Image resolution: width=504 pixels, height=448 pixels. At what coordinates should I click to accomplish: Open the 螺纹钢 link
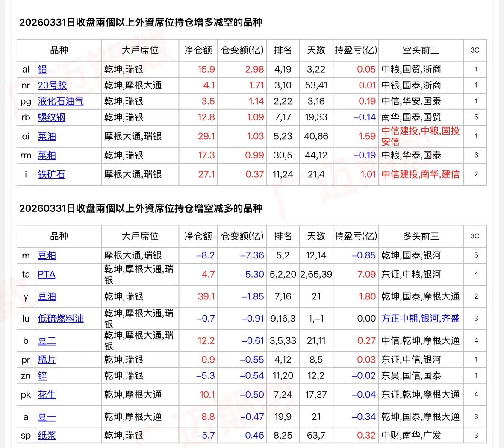[x=51, y=117]
